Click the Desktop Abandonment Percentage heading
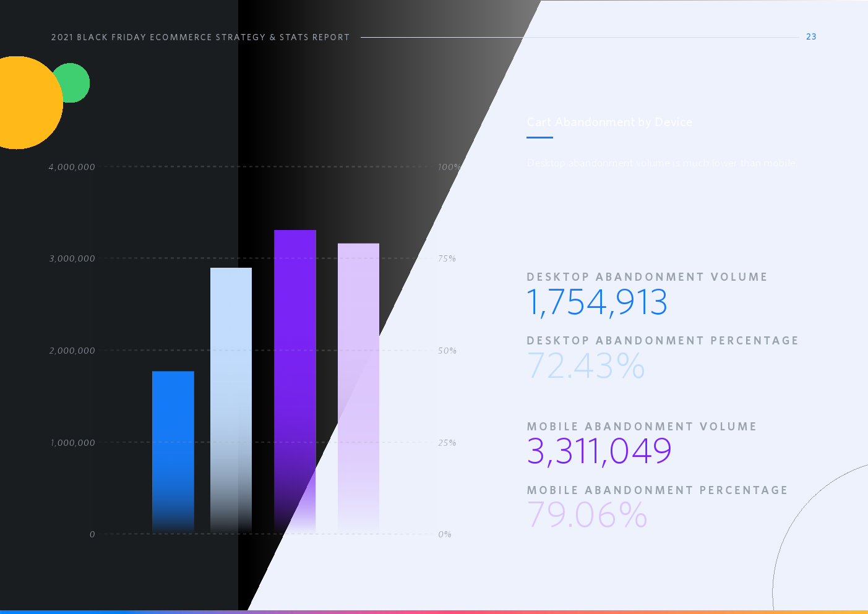The height and width of the screenshot is (614, 868). point(663,341)
